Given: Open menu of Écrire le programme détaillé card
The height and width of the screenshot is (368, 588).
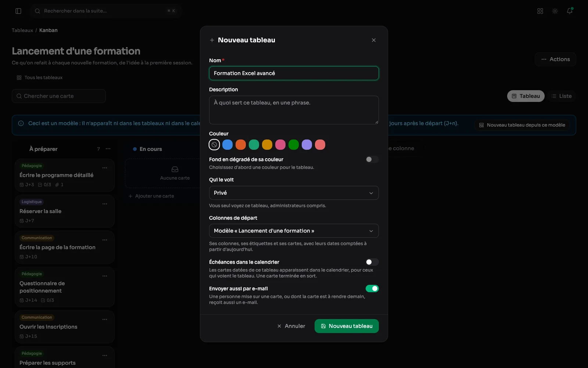Looking at the screenshot, I should [105, 168].
